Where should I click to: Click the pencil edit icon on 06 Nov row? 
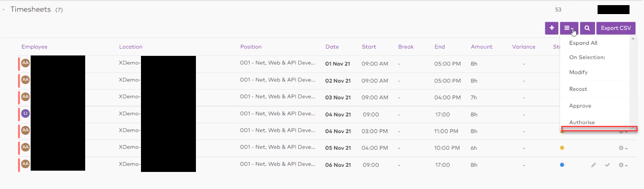point(593,165)
